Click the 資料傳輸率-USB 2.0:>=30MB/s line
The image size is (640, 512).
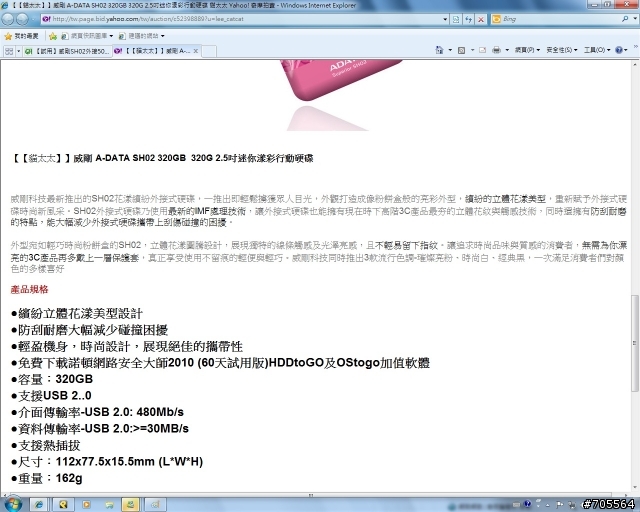pyautogui.click(x=100, y=429)
